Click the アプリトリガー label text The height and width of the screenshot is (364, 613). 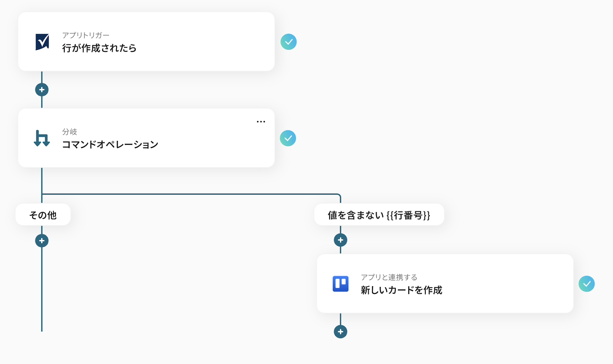pos(86,35)
